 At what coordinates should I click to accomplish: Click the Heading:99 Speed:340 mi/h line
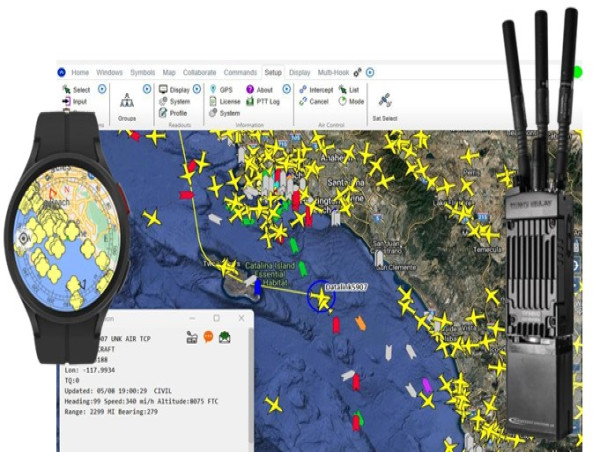click(x=141, y=401)
